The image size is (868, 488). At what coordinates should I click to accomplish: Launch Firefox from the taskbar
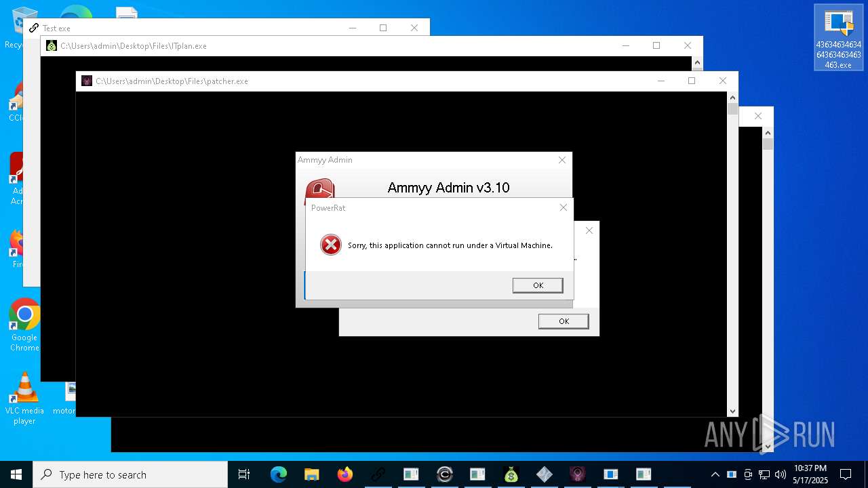pos(344,474)
